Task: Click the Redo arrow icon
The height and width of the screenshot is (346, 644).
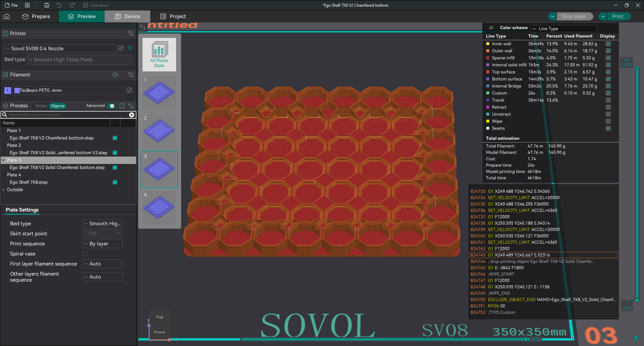Action: pos(72,5)
